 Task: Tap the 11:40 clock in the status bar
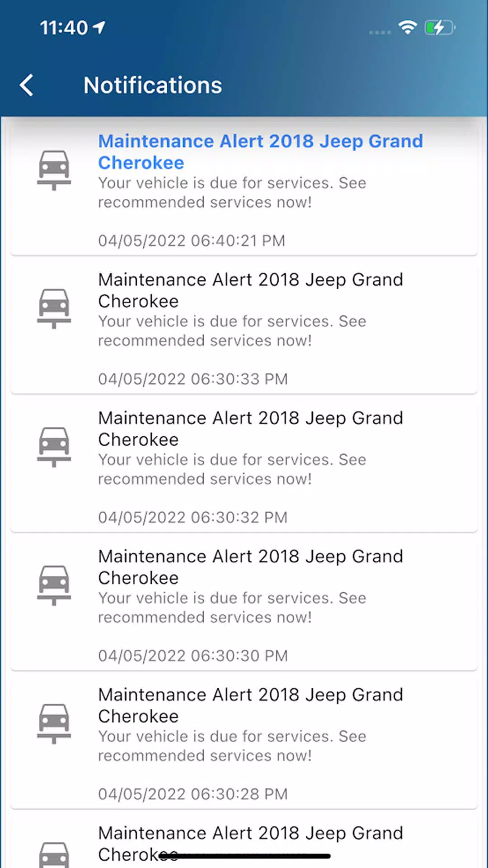pos(64,28)
